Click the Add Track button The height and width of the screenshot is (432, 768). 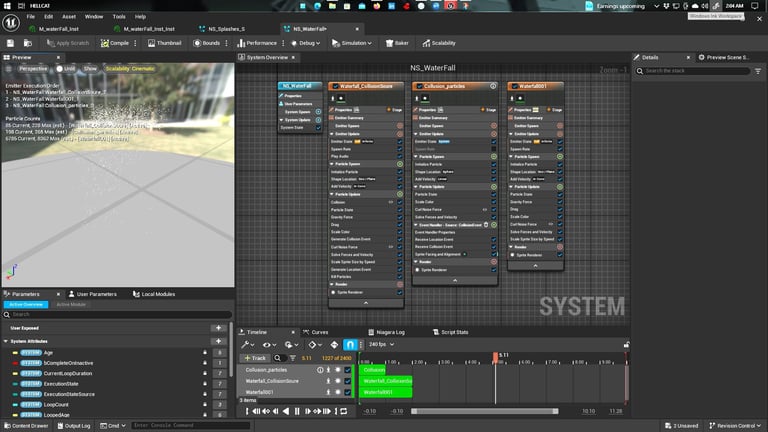(x=255, y=358)
